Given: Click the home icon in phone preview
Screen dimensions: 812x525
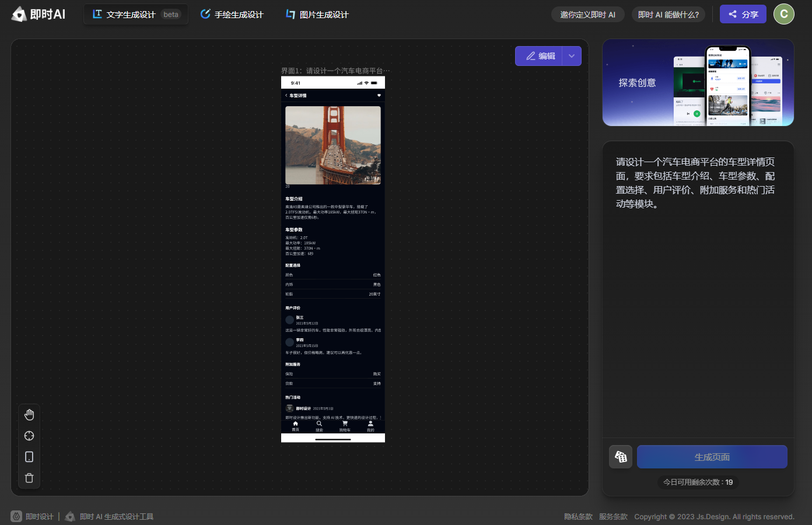Looking at the screenshot, I should 295,425.
